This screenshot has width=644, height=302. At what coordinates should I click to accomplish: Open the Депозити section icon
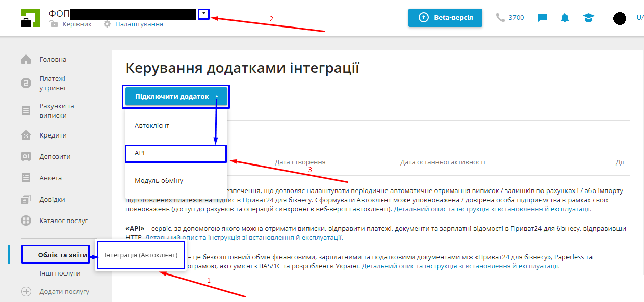click(x=26, y=156)
